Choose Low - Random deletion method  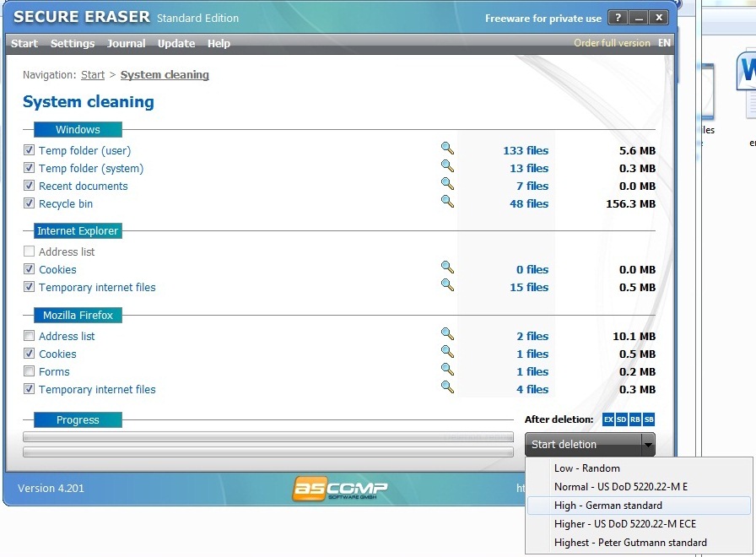tap(639, 468)
